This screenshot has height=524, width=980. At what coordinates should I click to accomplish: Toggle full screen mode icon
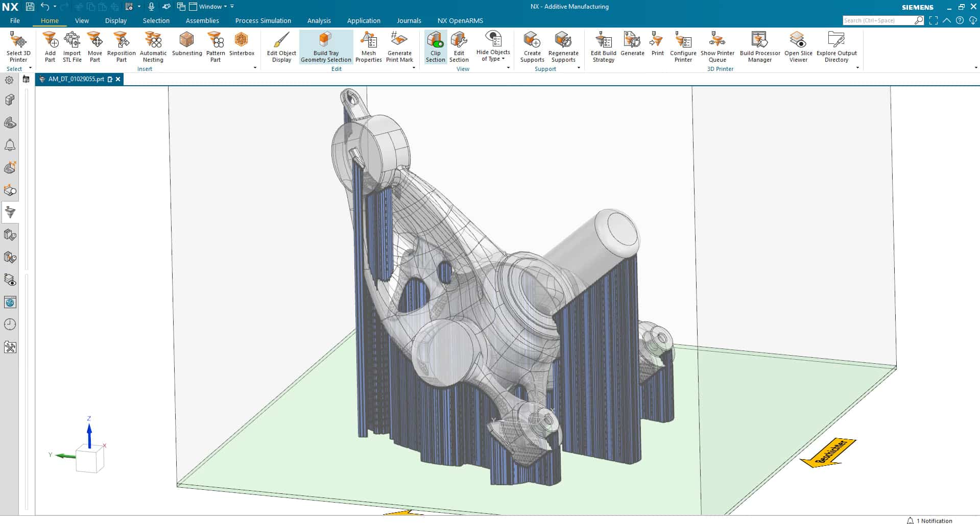pos(934,20)
